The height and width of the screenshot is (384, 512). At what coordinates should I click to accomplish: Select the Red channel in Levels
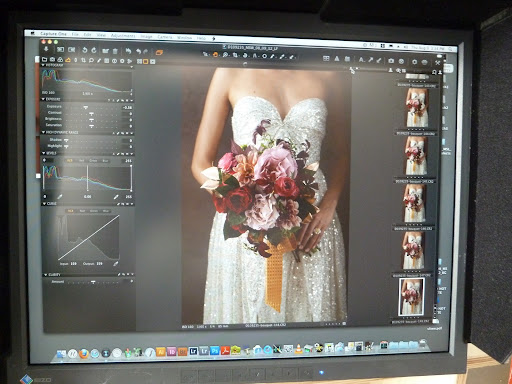coord(82,160)
